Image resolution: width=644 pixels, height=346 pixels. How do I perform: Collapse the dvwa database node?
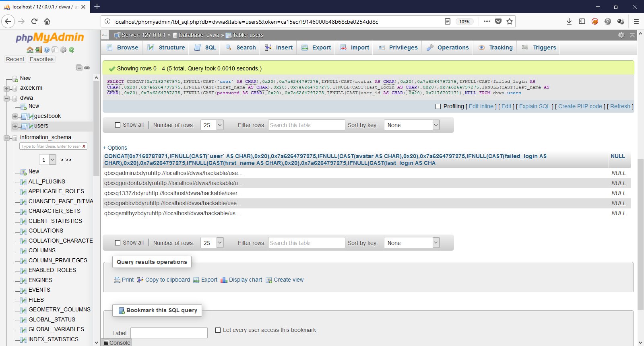6,98
